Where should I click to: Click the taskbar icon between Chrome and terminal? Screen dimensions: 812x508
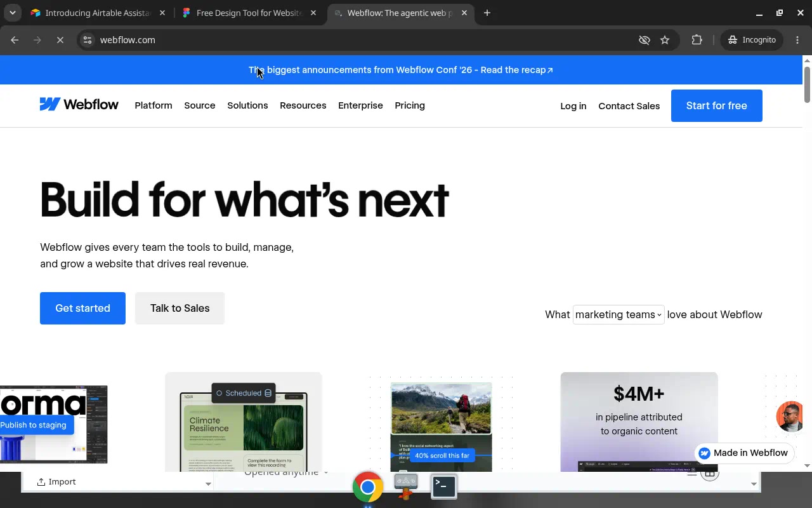coord(405,487)
